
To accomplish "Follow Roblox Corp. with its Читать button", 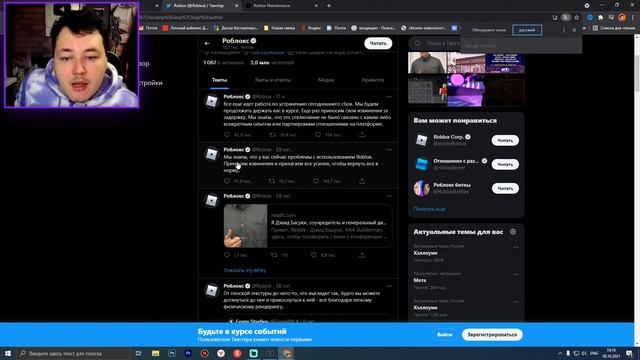I will click(505, 140).
